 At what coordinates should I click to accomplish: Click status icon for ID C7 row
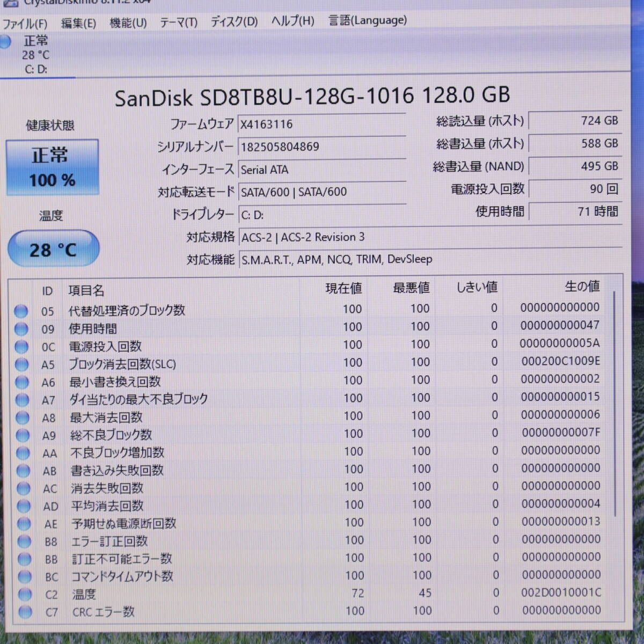[x=25, y=612]
